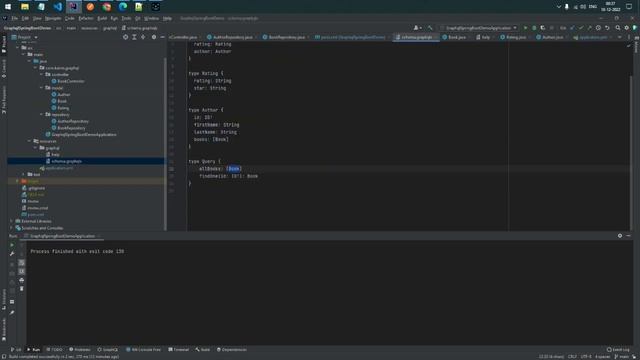Open File Explorer from taskbar
Viewport: 640px width, 360px height.
pyautogui.click(x=25, y=7)
